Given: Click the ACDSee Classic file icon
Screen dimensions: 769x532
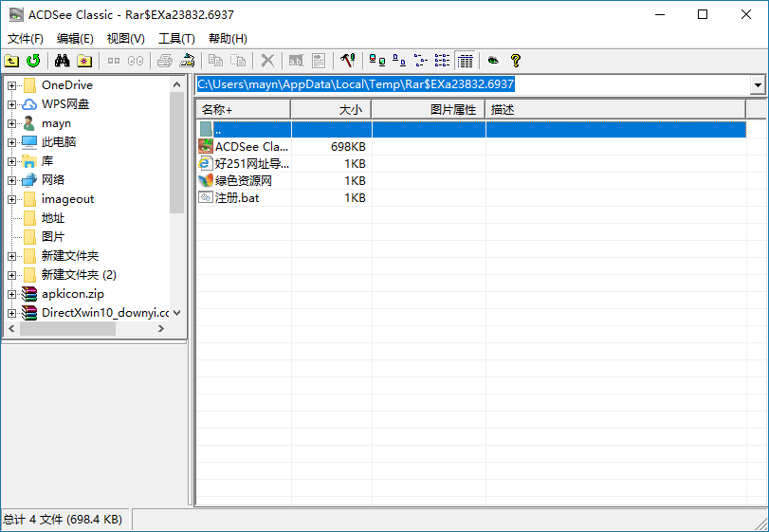Looking at the screenshot, I should tap(206, 147).
